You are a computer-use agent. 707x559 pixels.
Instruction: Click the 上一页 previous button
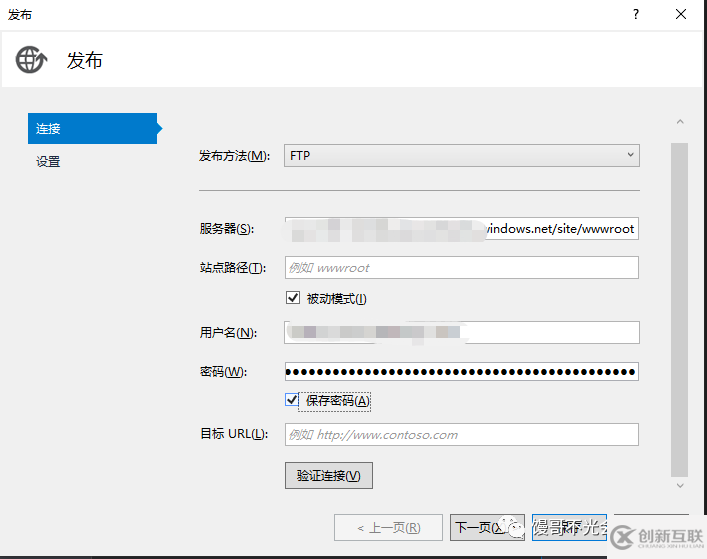tap(388, 527)
